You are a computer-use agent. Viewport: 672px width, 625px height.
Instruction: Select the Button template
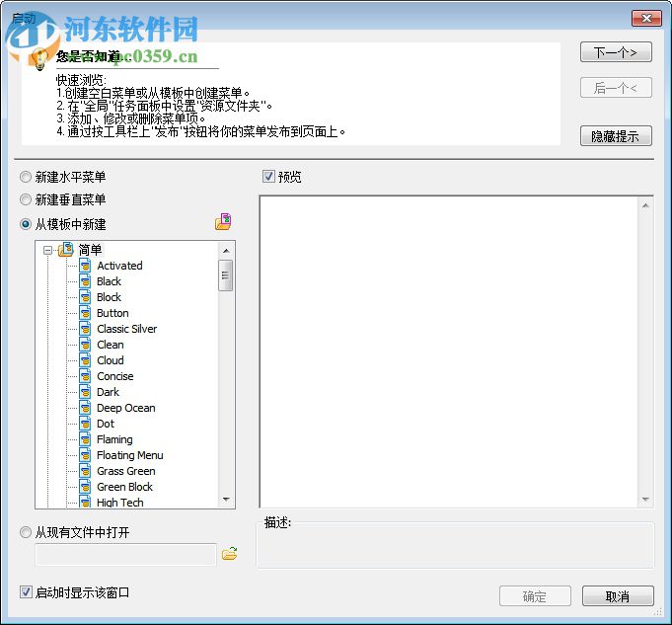[112, 314]
